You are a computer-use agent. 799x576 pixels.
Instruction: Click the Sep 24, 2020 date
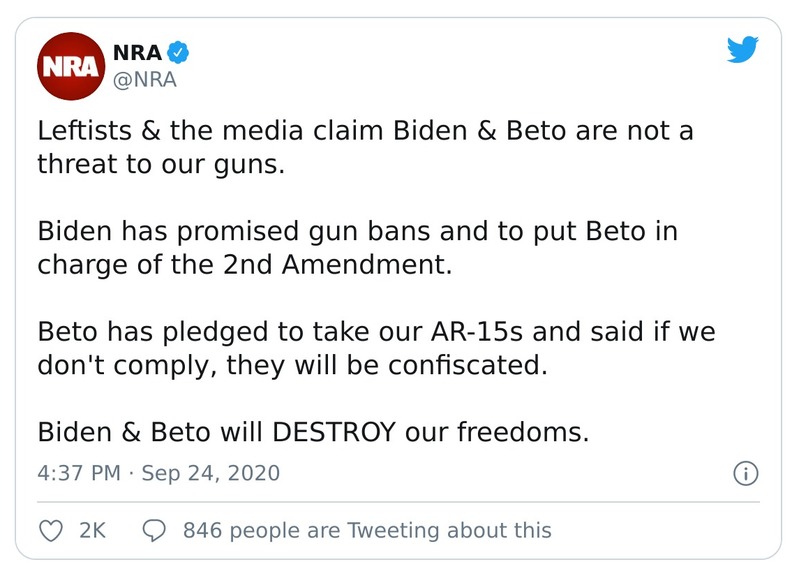pyautogui.click(x=210, y=473)
